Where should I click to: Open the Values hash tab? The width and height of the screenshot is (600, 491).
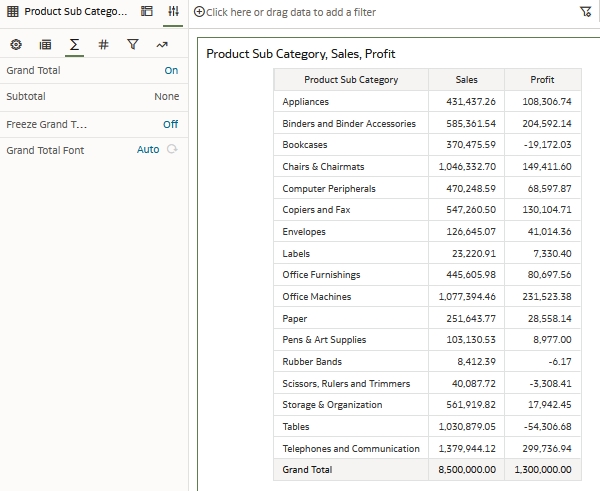(x=103, y=44)
